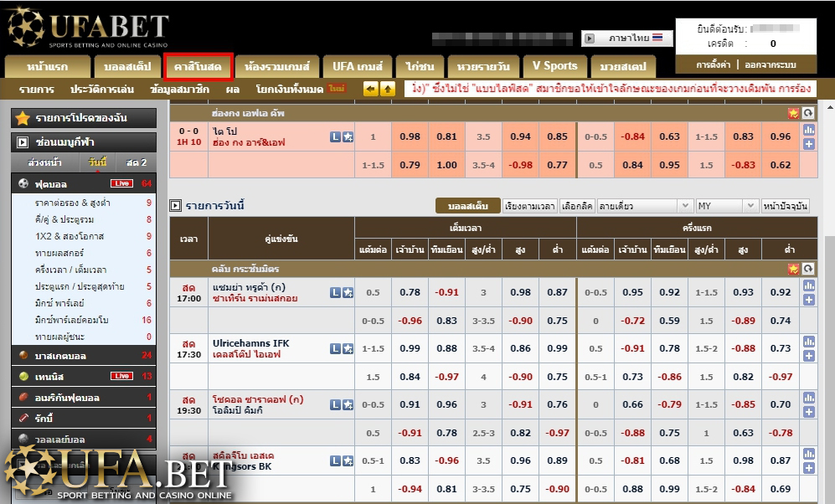This screenshot has width=835, height=504.
Task: Expand the วอลเลย์บอล sport category
Action: (84, 439)
